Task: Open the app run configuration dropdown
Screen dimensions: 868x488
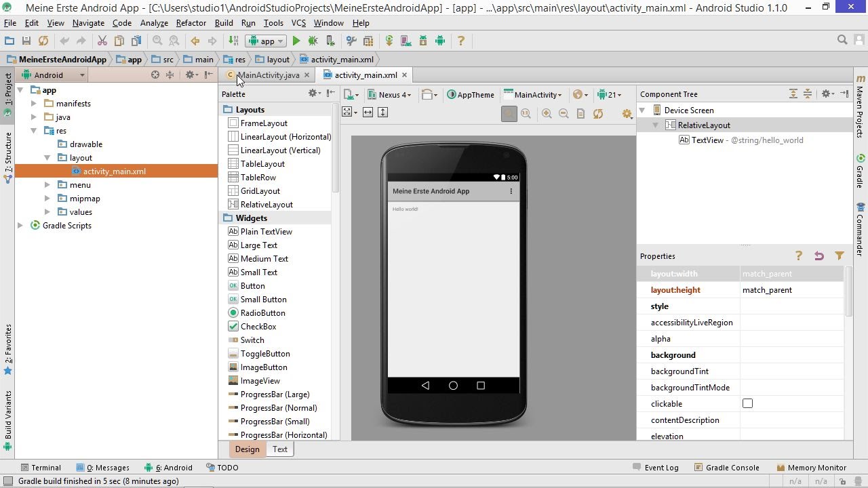Action: point(266,41)
